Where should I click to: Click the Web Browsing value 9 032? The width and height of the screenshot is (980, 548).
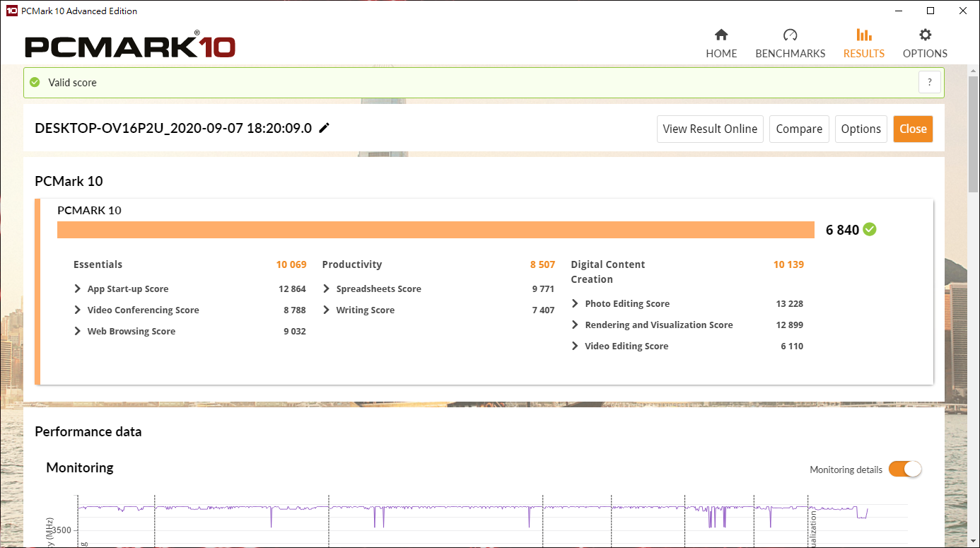tap(295, 331)
